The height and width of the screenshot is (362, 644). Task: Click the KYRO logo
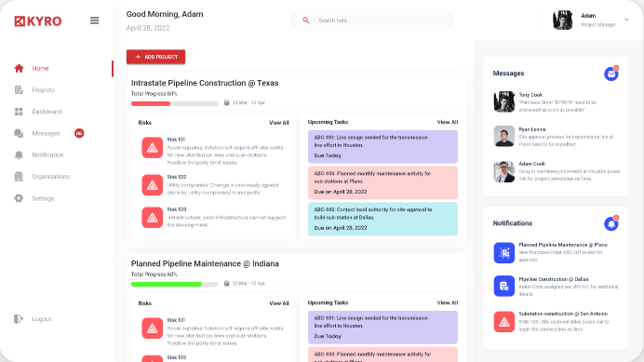tap(38, 21)
